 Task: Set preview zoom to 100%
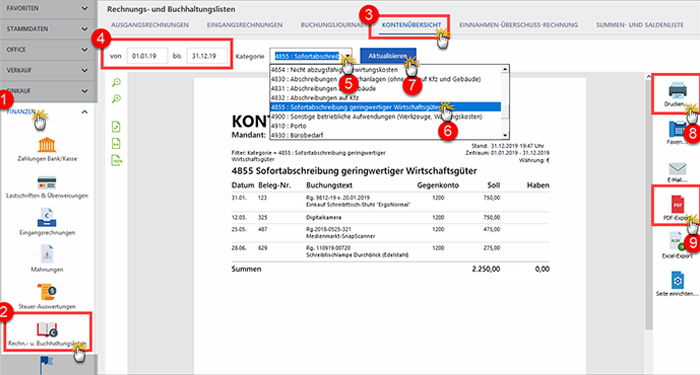117,160
